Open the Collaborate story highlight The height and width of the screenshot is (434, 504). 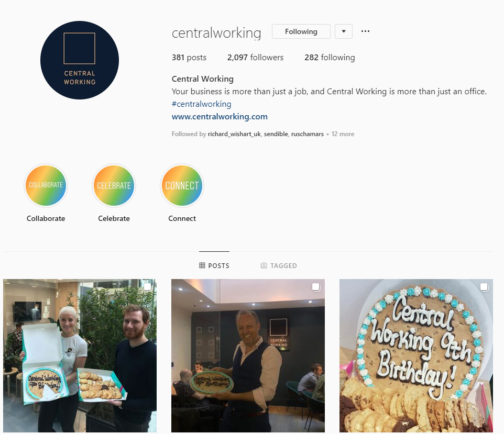tap(46, 185)
